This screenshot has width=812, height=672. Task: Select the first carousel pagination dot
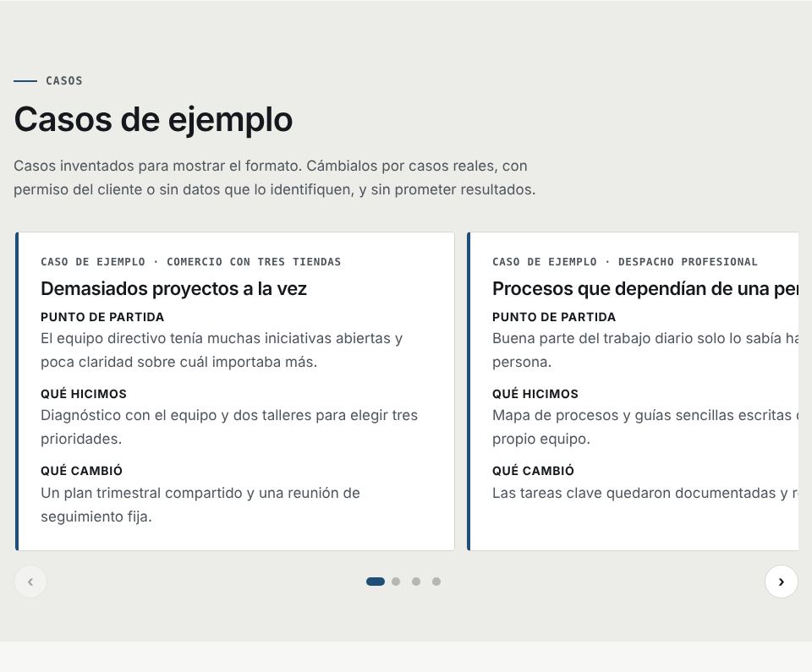point(376,582)
